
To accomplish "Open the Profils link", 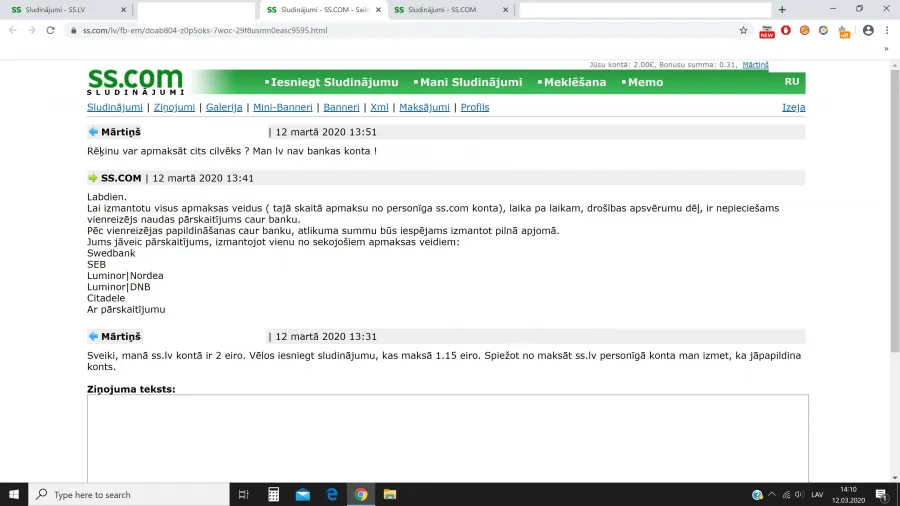I will [475, 107].
